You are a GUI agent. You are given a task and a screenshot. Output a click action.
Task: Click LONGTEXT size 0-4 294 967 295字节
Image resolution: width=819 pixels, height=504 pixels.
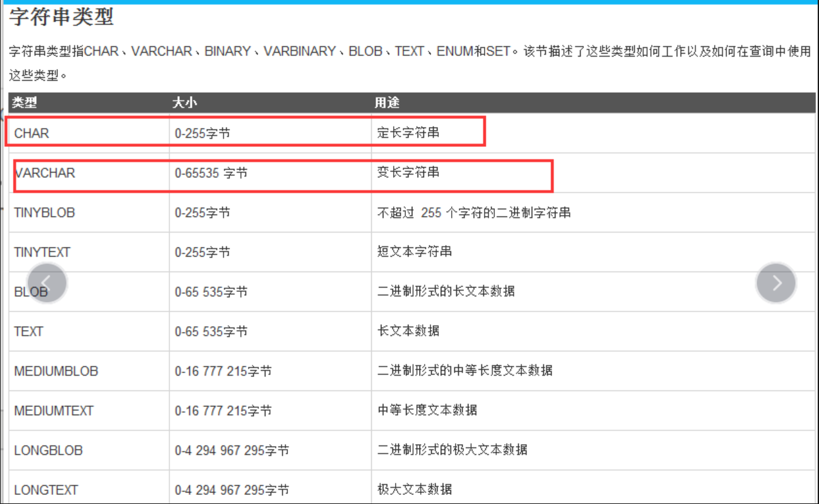[x=271, y=487]
